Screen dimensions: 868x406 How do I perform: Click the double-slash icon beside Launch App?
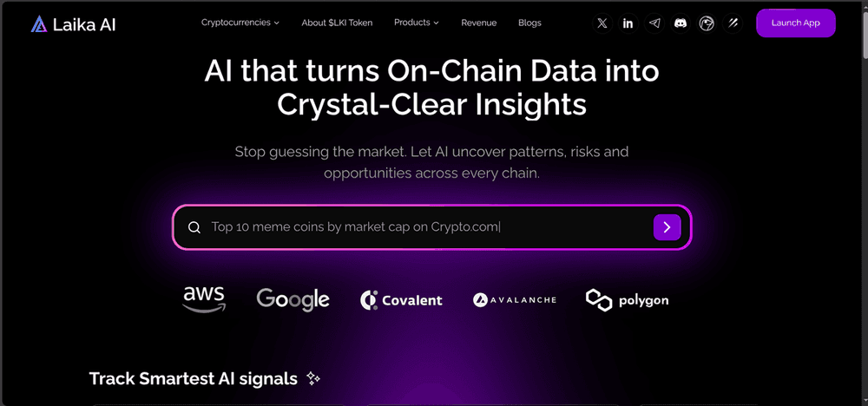(733, 23)
